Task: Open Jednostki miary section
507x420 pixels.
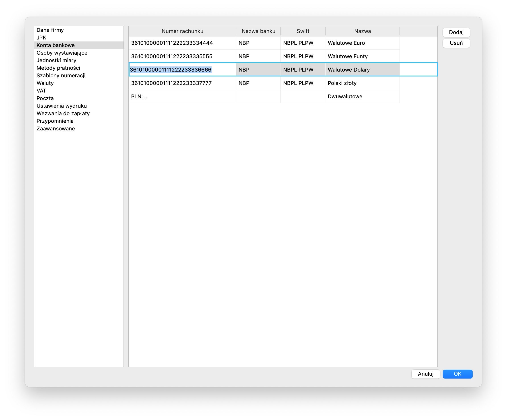Action: (79, 60)
